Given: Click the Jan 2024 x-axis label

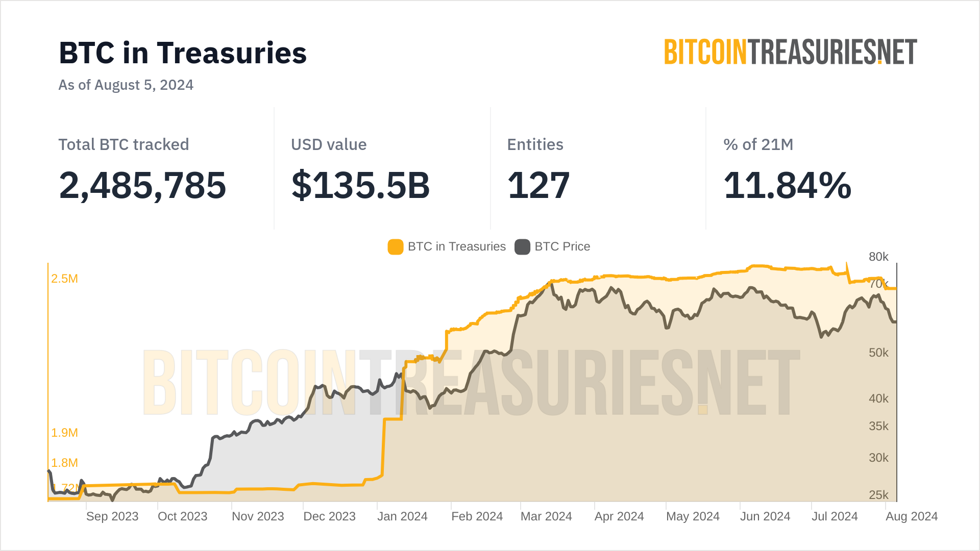Looking at the screenshot, I should coord(402,516).
